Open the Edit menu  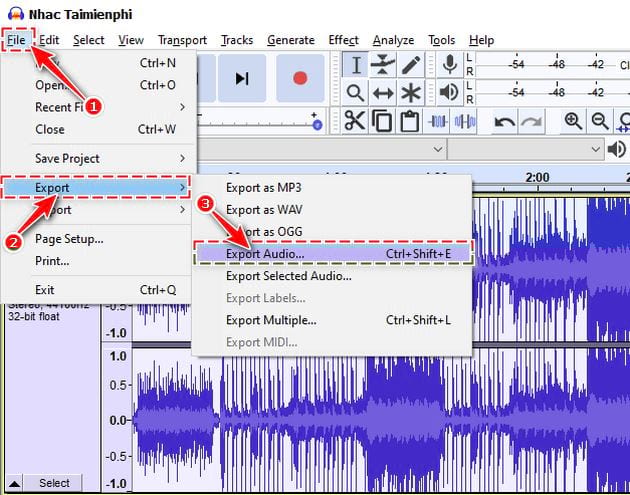pyautogui.click(x=49, y=40)
